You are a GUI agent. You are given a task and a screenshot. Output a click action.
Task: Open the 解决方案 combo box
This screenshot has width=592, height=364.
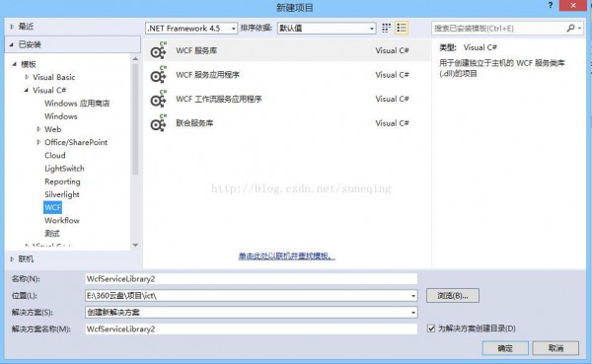[x=251, y=313]
